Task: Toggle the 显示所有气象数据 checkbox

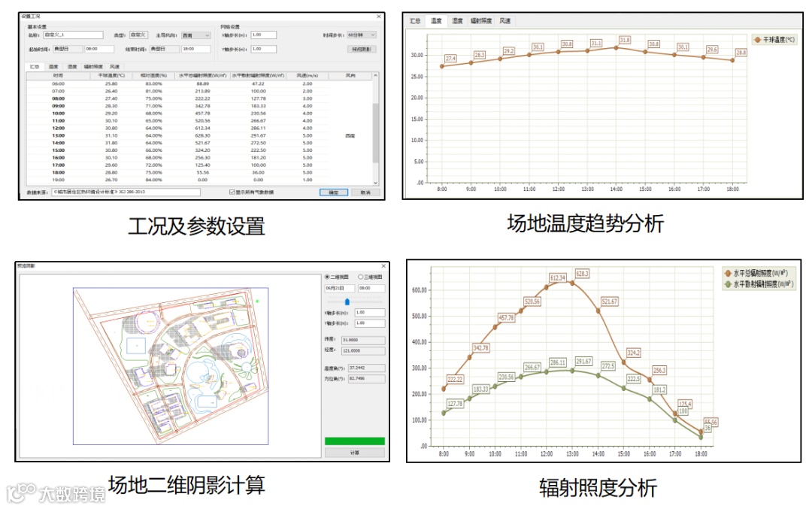Action: click(232, 192)
